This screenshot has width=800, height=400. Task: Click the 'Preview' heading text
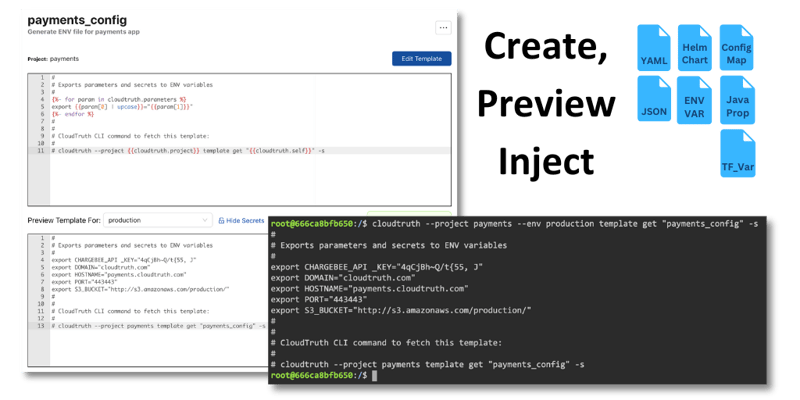(x=546, y=103)
